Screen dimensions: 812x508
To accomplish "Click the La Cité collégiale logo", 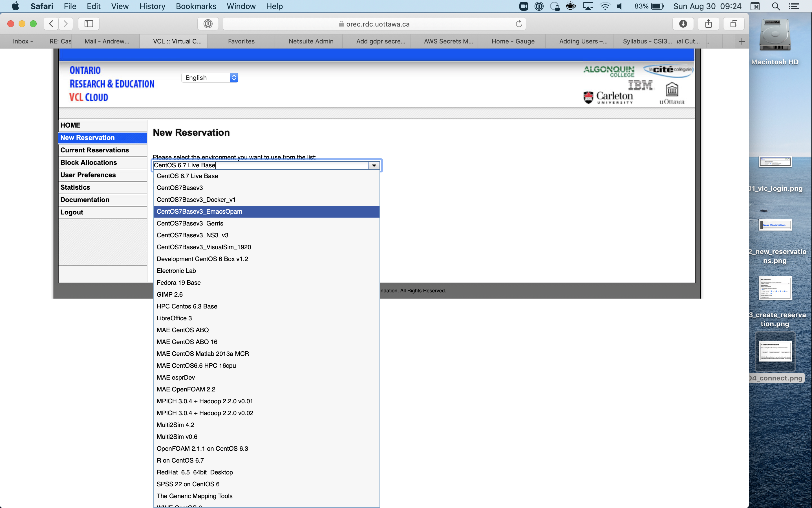I will (668, 70).
